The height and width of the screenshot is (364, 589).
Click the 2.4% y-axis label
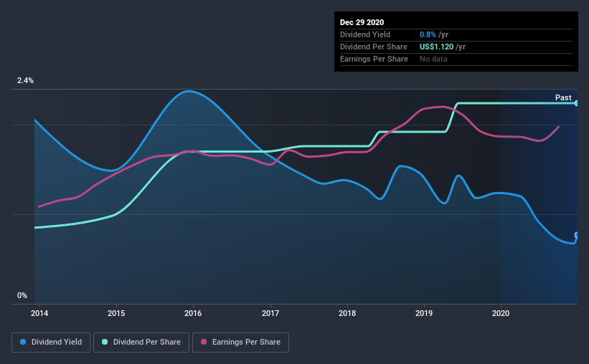(25, 80)
